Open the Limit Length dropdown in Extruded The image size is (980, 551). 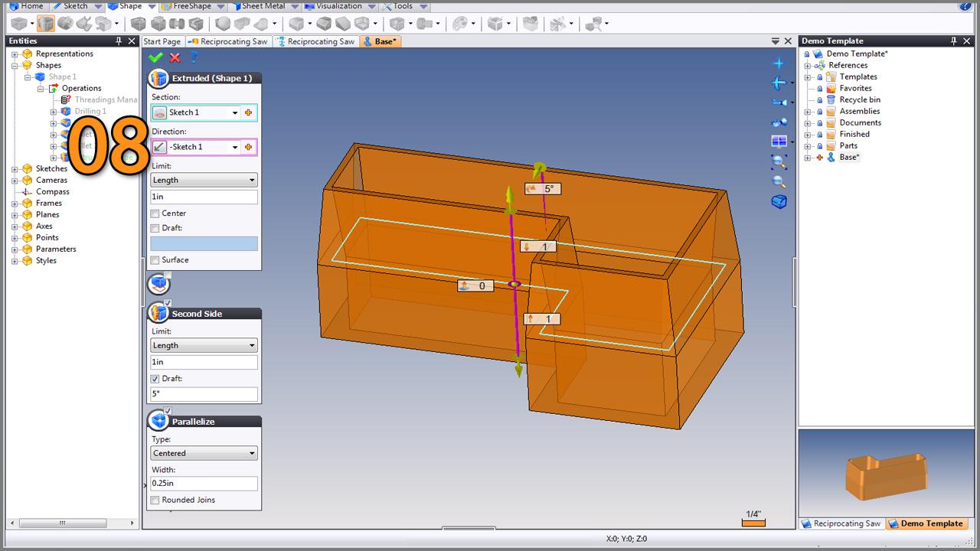(x=204, y=181)
